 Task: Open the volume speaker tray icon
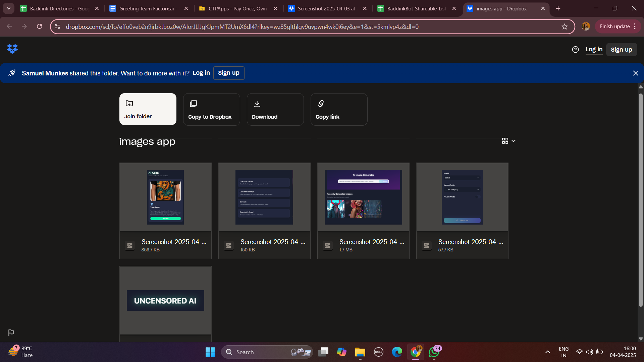coord(589,352)
